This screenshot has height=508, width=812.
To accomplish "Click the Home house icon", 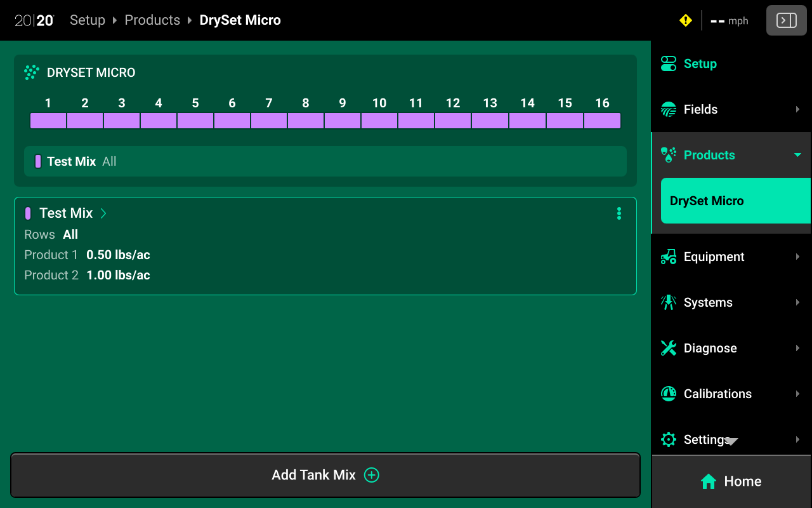I will coord(709,481).
